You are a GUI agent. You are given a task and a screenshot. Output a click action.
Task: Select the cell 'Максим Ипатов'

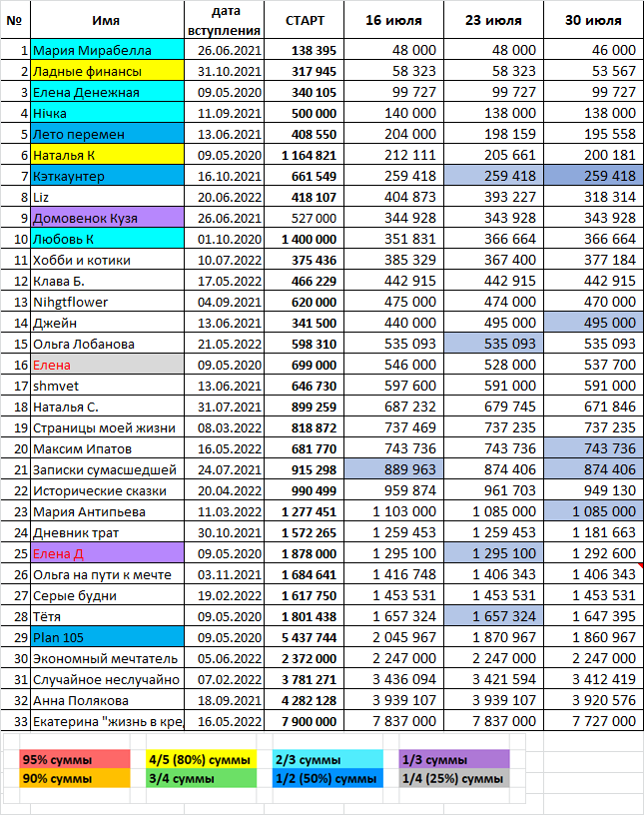[x=107, y=448]
